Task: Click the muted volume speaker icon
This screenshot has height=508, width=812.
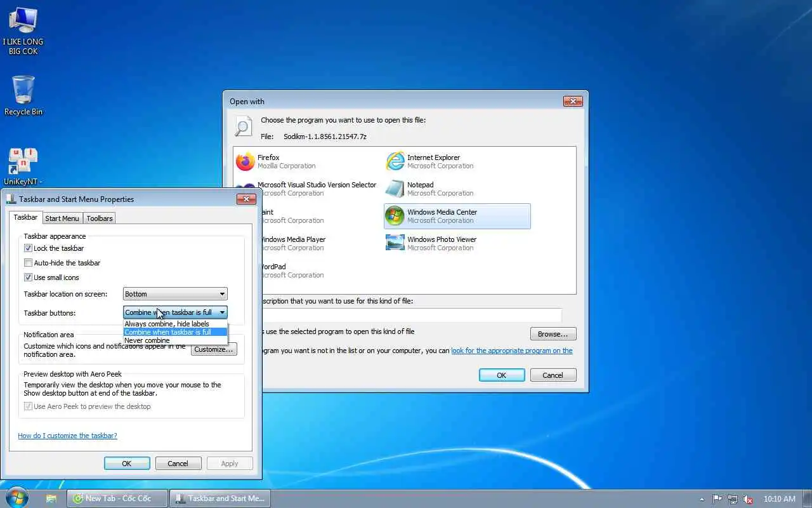Action: (x=749, y=499)
